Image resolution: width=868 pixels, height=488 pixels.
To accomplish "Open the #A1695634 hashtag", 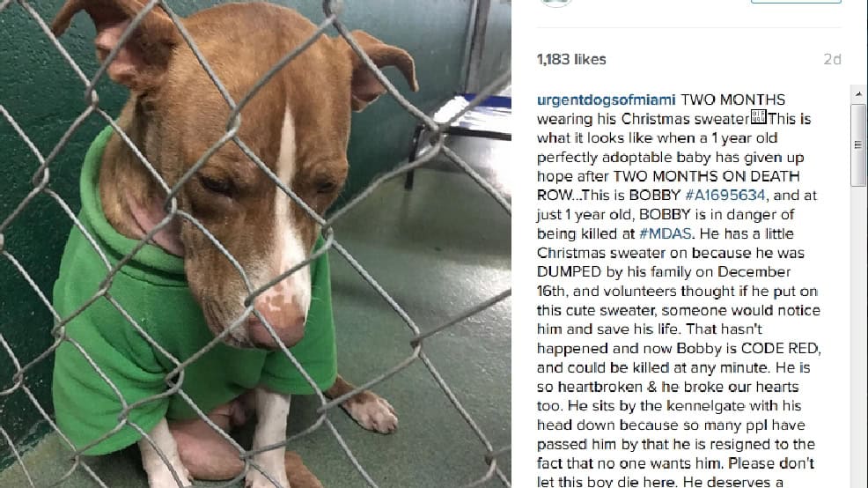I will pyautogui.click(x=725, y=195).
